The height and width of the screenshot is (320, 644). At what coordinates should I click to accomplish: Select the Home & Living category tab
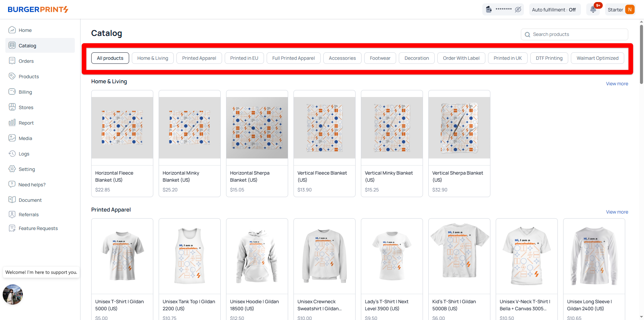coord(153,58)
